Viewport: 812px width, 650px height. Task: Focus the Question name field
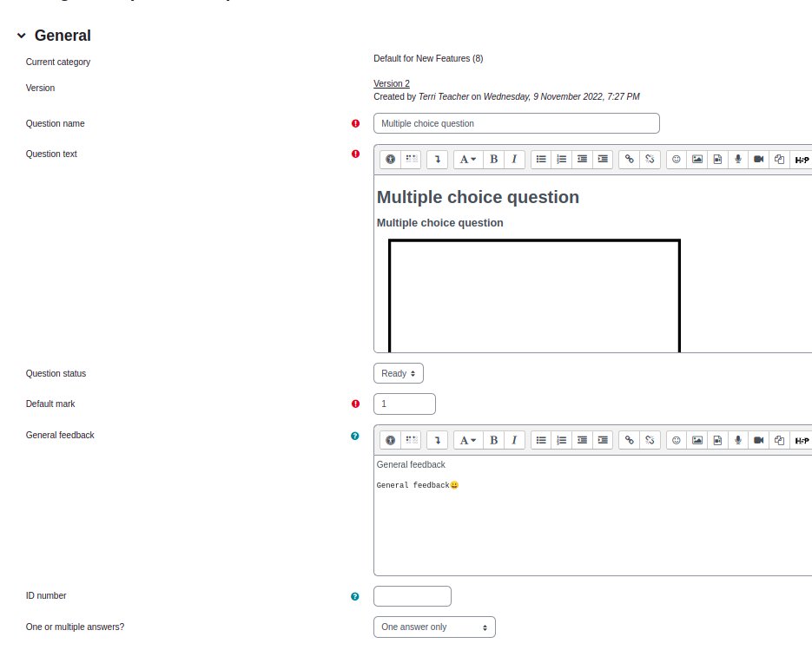[x=517, y=123]
